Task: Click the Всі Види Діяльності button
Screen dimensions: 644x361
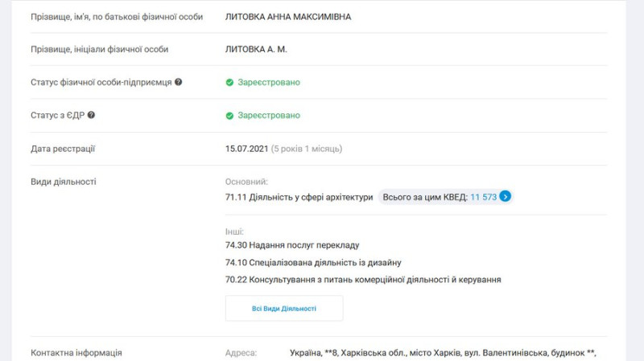Action: [x=284, y=309]
